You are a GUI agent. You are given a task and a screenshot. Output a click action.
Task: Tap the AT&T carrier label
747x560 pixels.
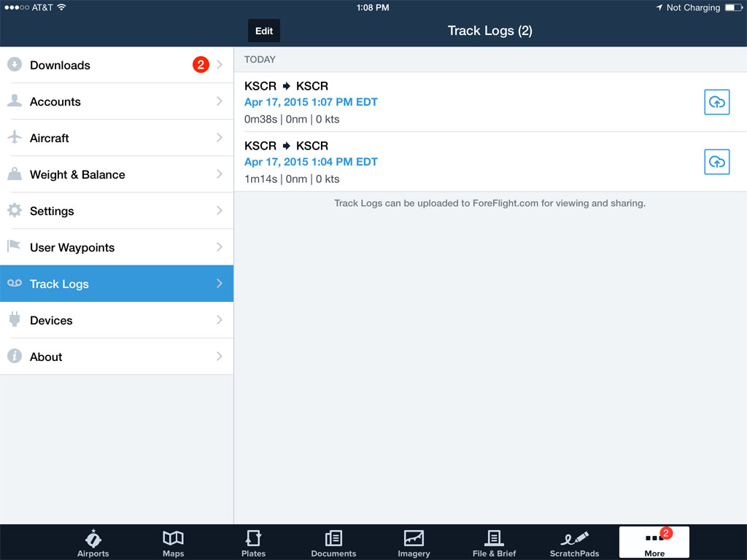point(42,7)
